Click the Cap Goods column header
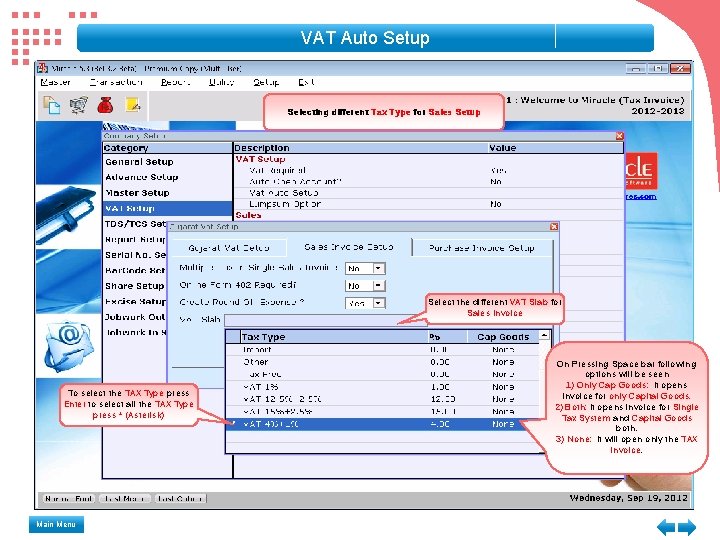 [503, 337]
